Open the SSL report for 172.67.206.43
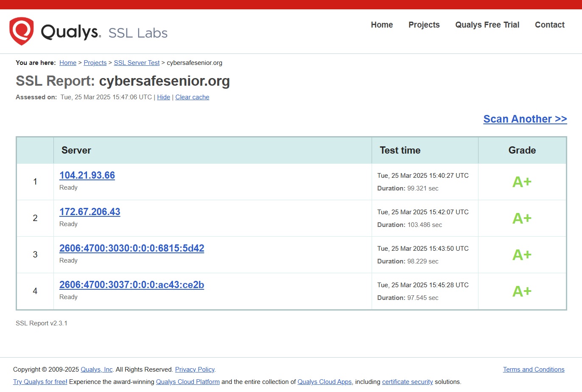This screenshot has width=582, height=392. pos(90,211)
